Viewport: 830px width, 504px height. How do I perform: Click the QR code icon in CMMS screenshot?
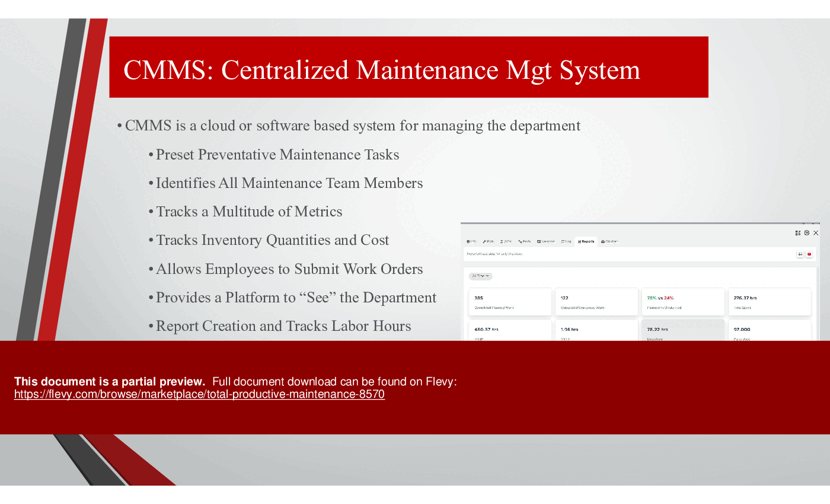(798, 233)
